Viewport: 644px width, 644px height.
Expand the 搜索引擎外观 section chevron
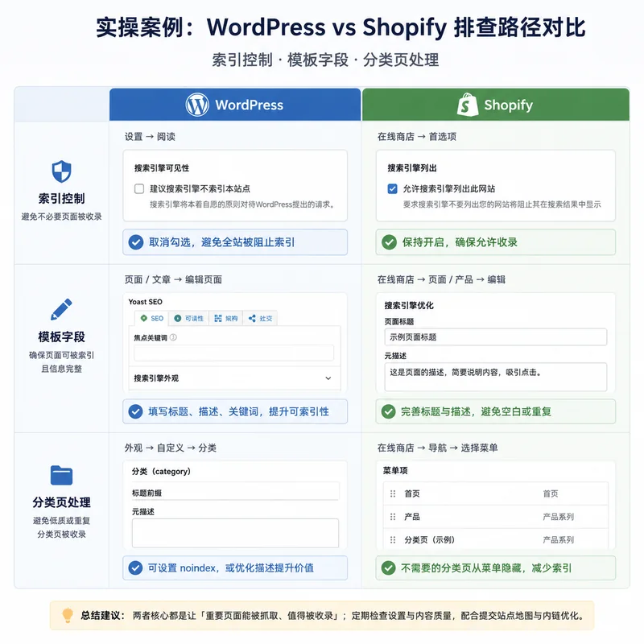click(x=328, y=378)
